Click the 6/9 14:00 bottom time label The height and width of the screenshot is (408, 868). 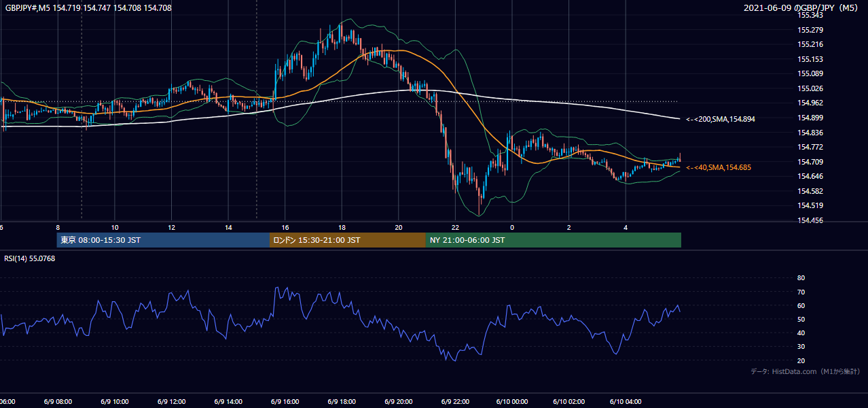pos(228,401)
